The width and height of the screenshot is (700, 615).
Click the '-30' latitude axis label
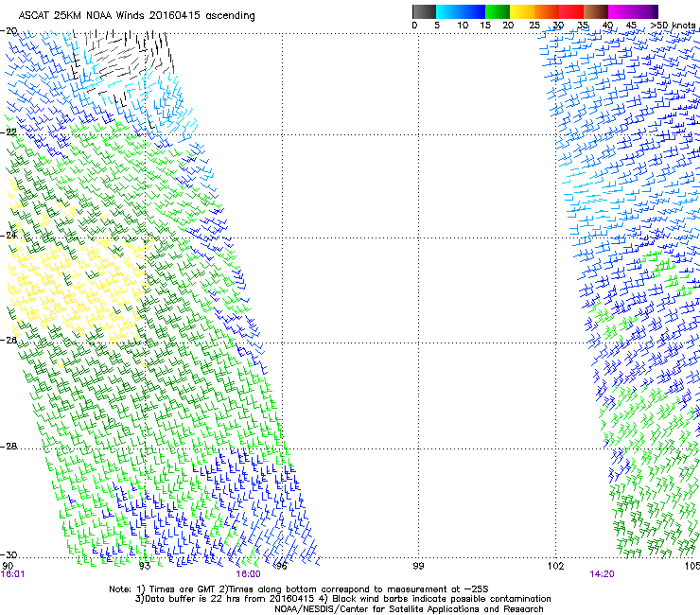[x=9, y=554]
